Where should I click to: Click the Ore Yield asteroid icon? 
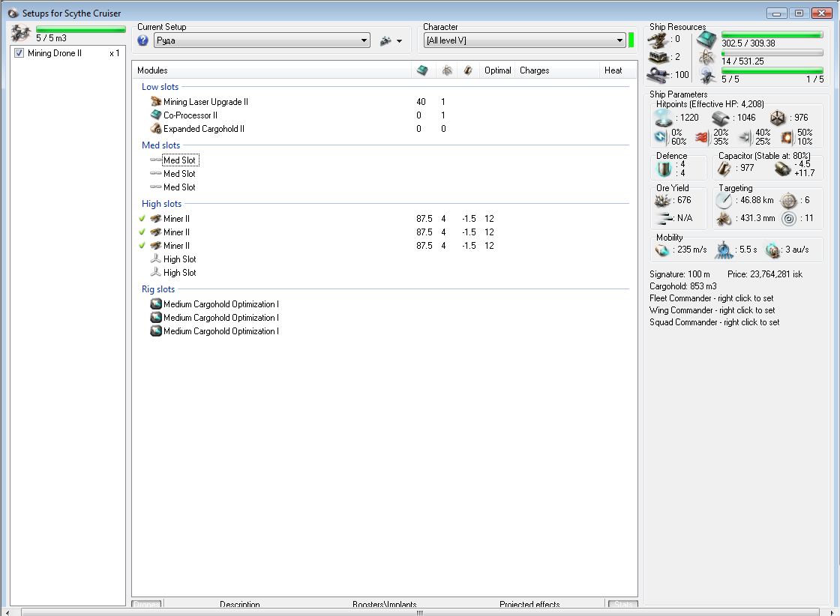[663, 201]
